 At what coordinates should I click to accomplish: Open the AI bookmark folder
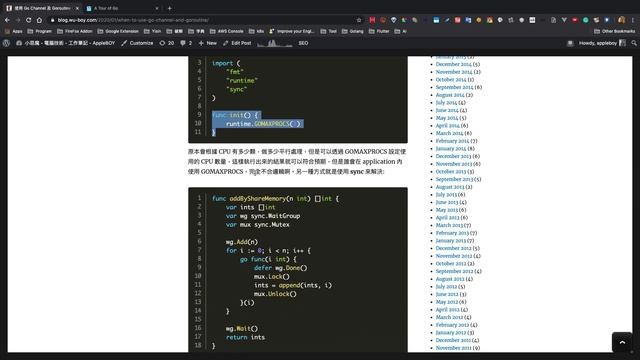click(400, 31)
